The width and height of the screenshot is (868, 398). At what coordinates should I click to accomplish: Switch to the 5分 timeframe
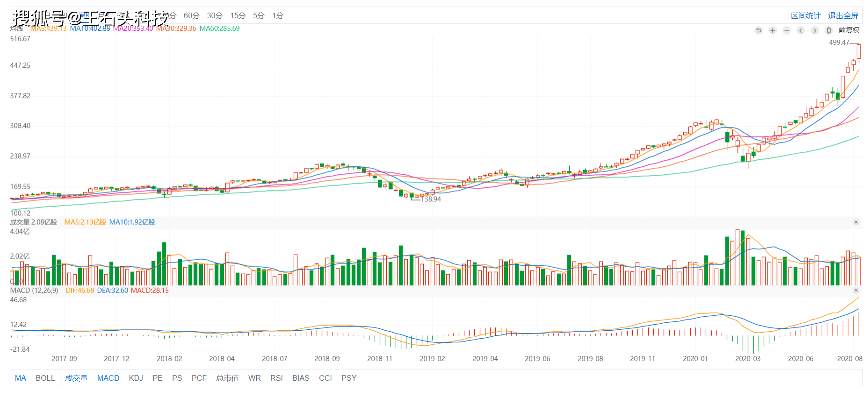[259, 16]
